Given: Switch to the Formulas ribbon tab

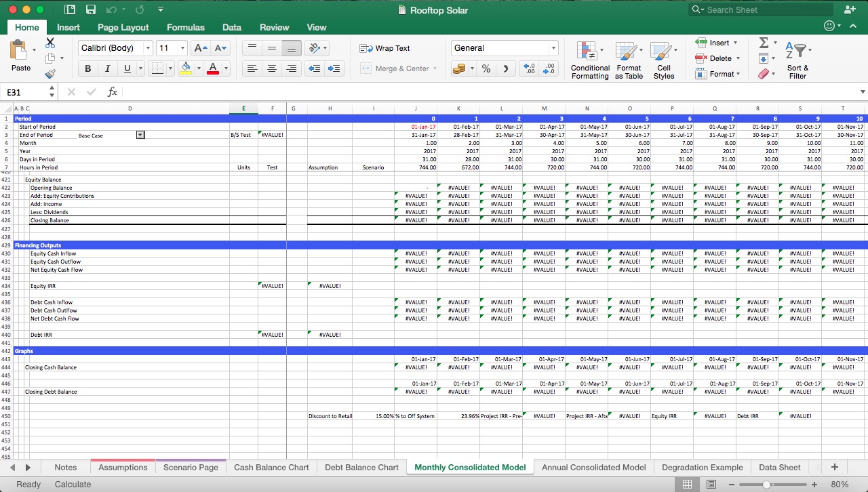Looking at the screenshot, I should 185,27.
